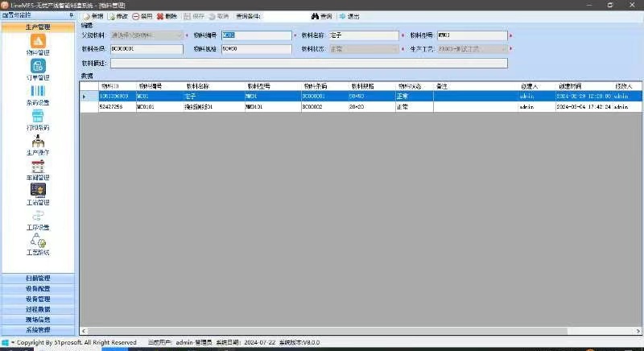The width and height of the screenshot is (644, 351).
Task: Sort by 物料条码 column header
Action: 324,86
